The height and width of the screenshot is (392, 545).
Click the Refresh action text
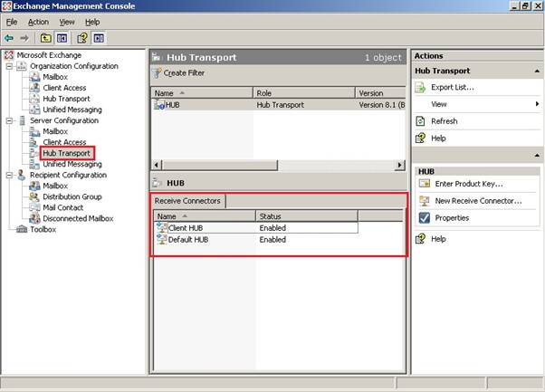[x=445, y=121]
